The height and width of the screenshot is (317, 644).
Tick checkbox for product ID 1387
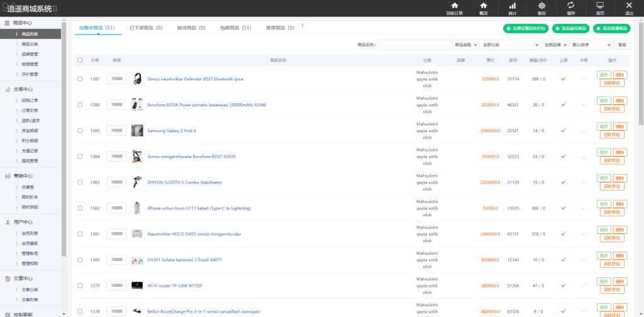tap(80, 79)
